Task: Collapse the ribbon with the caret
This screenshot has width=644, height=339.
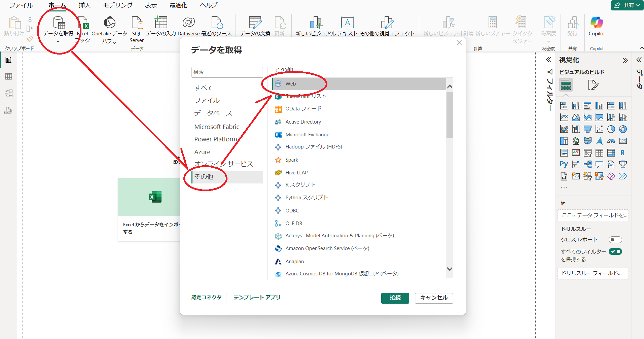Action: 641,48
